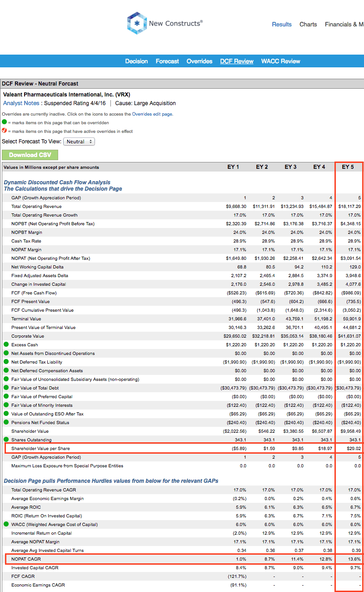364x592 pixels.
Task: Open override for Net Deferred Tax Liability
Action: point(6,362)
